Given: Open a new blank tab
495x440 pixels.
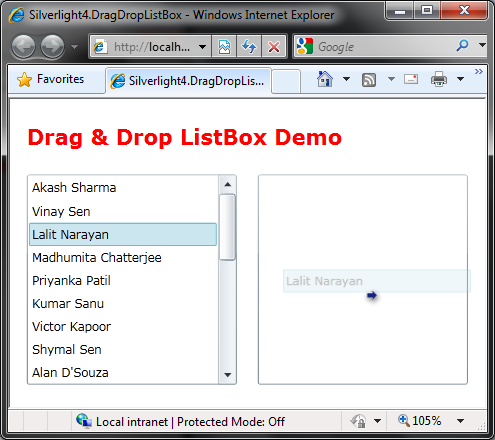Looking at the screenshot, I should pyautogui.click(x=286, y=81).
